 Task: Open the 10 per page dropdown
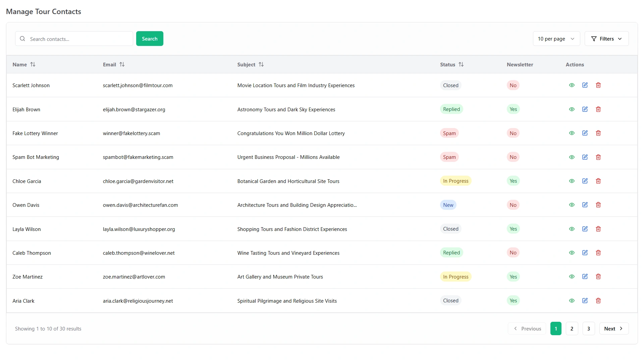point(556,39)
